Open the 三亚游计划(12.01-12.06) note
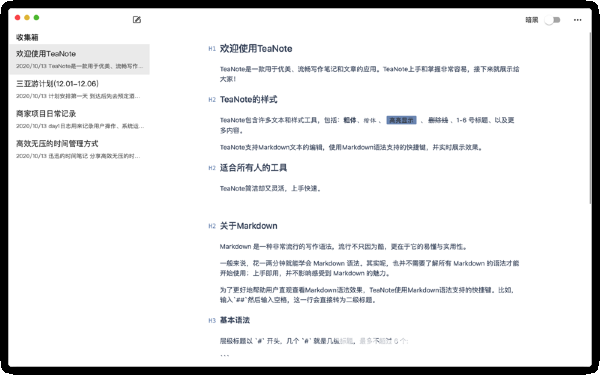Screen dimensions: 600x375 80,89
